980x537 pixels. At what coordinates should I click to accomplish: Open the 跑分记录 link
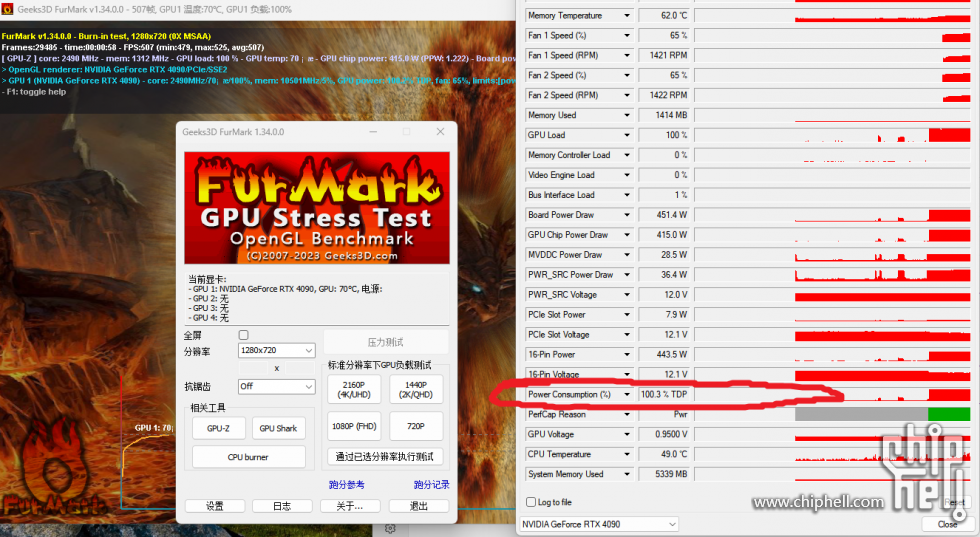click(x=431, y=484)
